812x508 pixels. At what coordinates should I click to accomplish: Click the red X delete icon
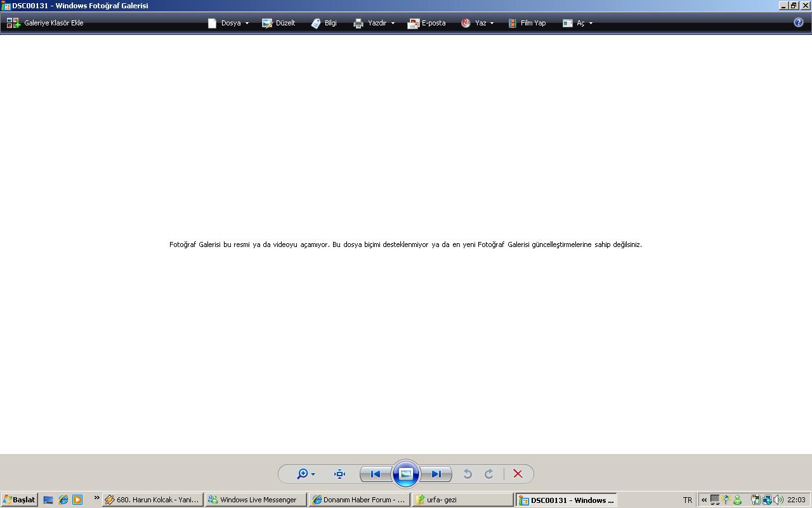pos(518,474)
